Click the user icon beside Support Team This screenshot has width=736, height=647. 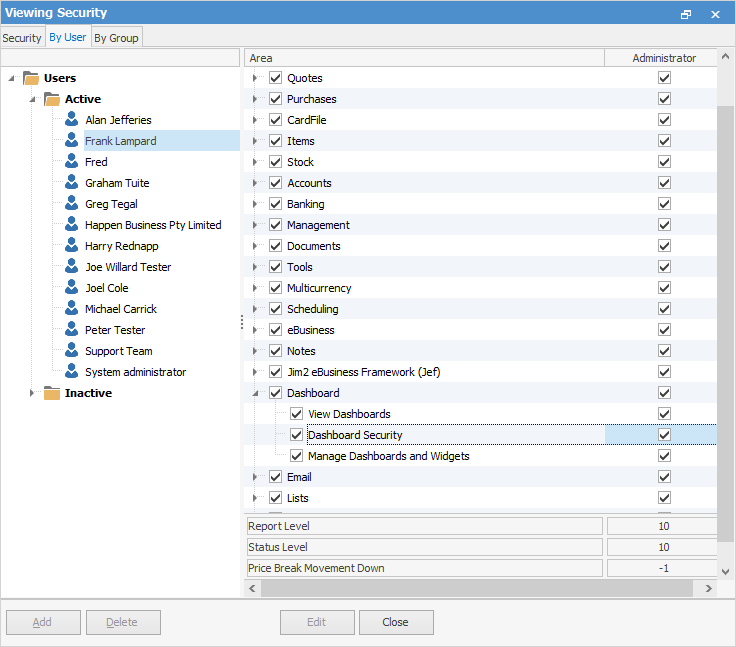click(71, 351)
